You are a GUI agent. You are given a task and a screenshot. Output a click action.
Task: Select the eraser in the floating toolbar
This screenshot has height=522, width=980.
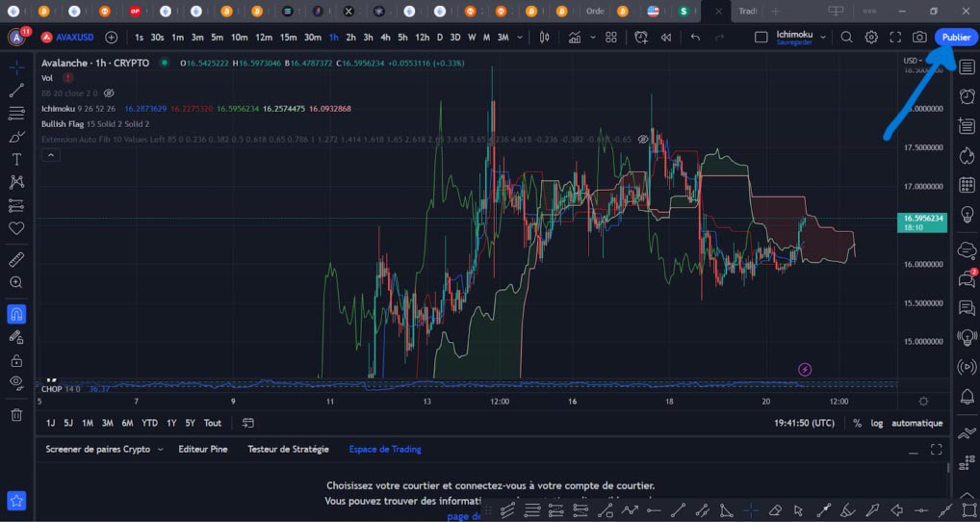[775, 510]
